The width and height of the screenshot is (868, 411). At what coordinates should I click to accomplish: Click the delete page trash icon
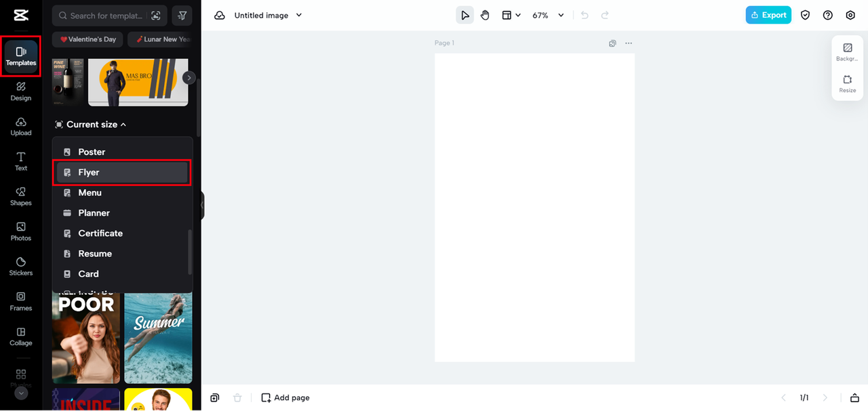(x=237, y=397)
